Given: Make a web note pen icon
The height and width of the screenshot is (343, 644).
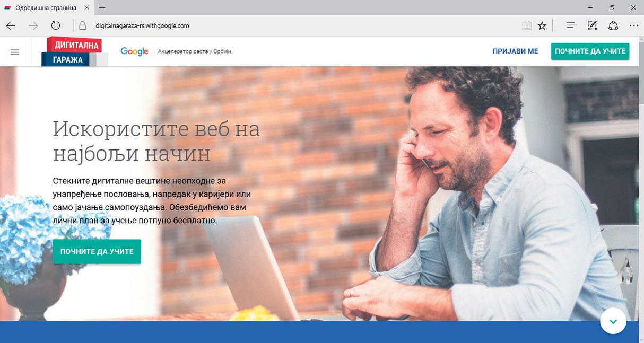Looking at the screenshot, I should pos(592,25).
